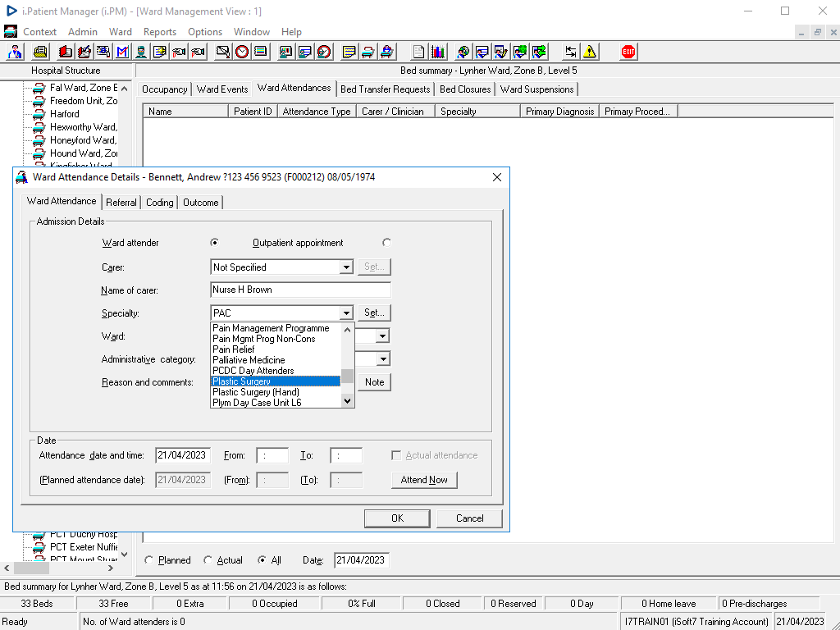This screenshot has width=840, height=630.
Task: Choose PCDC Day Attenders specialty
Action: point(276,371)
